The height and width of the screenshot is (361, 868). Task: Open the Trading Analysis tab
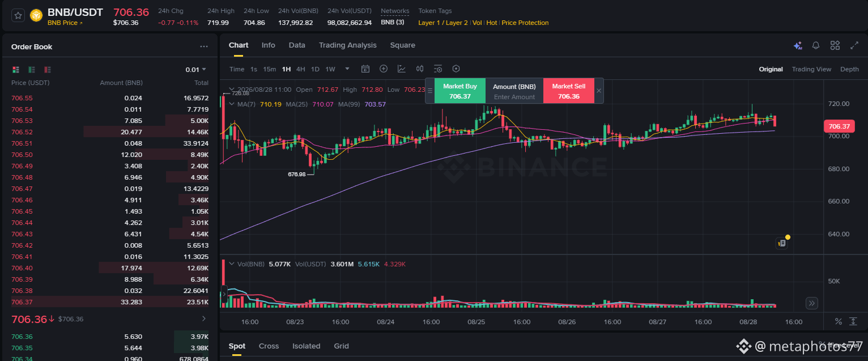tap(347, 45)
